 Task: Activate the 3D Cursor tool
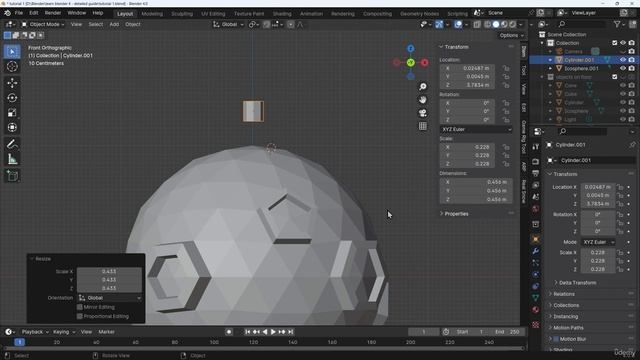pos(12,67)
